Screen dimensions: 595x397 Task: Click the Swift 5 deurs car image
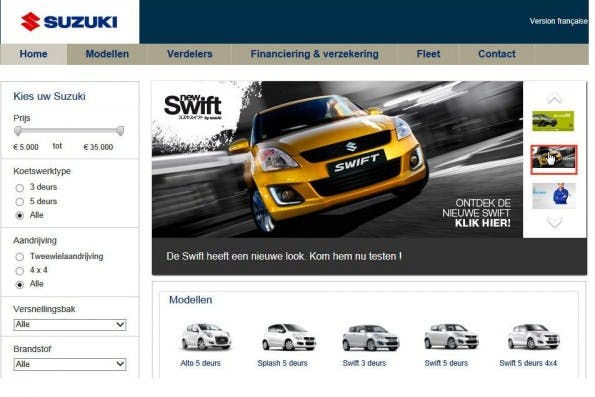click(452, 336)
